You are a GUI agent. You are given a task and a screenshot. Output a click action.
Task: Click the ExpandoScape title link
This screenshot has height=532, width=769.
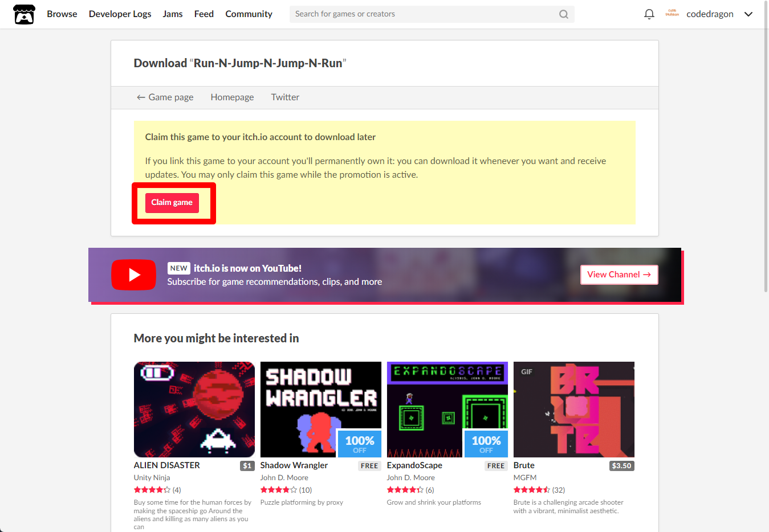coord(414,465)
